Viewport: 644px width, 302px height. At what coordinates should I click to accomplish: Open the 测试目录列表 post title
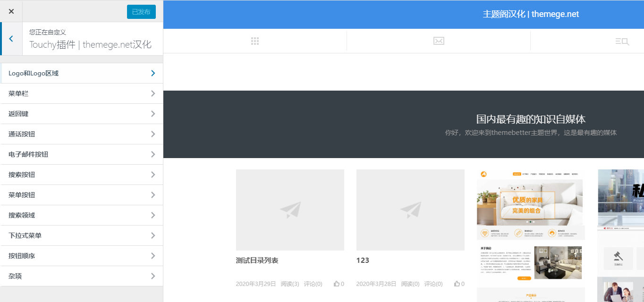click(257, 260)
